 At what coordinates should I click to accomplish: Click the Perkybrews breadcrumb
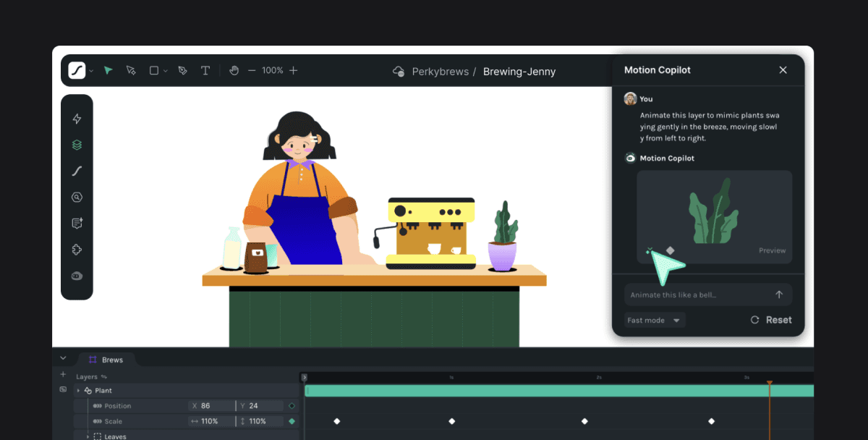tap(441, 72)
